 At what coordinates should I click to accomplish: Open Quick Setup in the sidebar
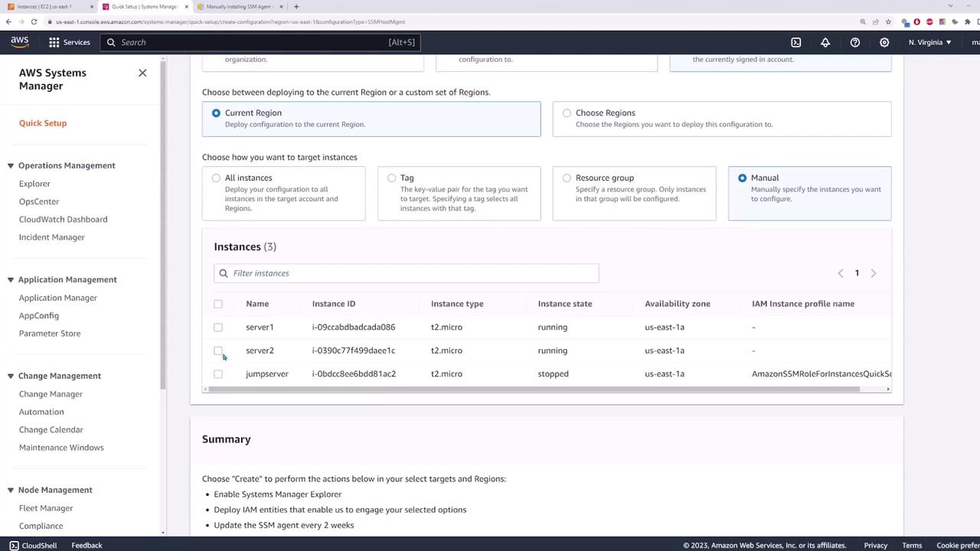(x=43, y=122)
